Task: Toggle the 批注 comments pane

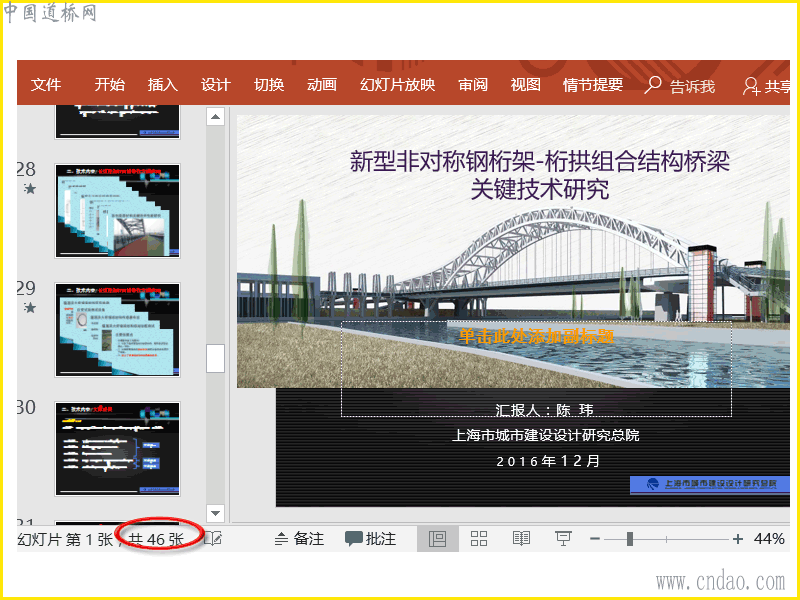Action: [x=370, y=539]
